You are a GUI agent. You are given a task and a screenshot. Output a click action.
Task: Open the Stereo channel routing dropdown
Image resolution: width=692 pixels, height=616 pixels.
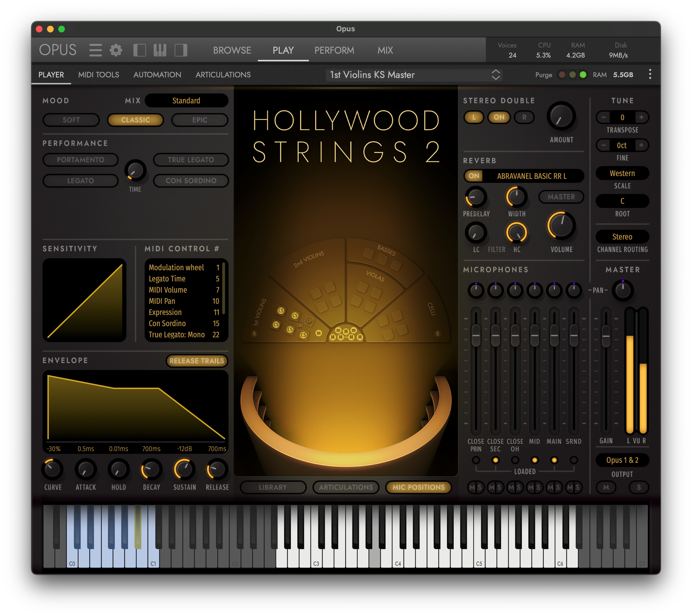pyautogui.click(x=622, y=237)
